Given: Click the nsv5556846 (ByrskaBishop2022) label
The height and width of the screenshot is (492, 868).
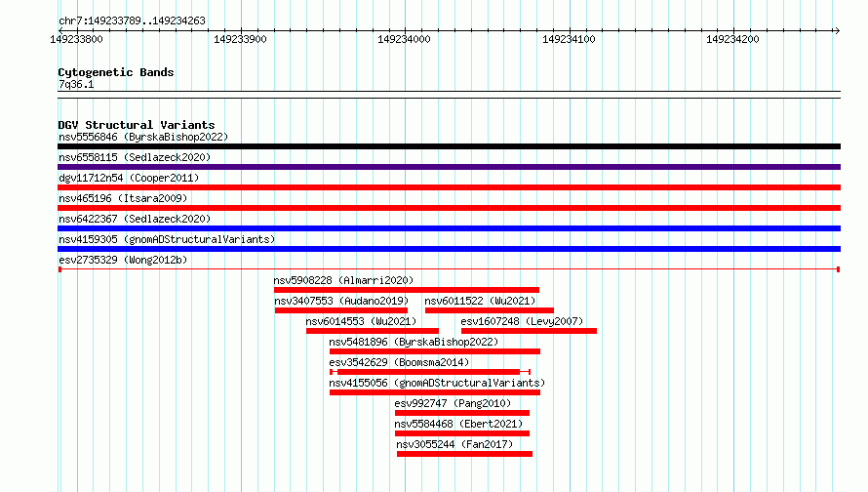Looking at the screenshot, I should point(143,137).
